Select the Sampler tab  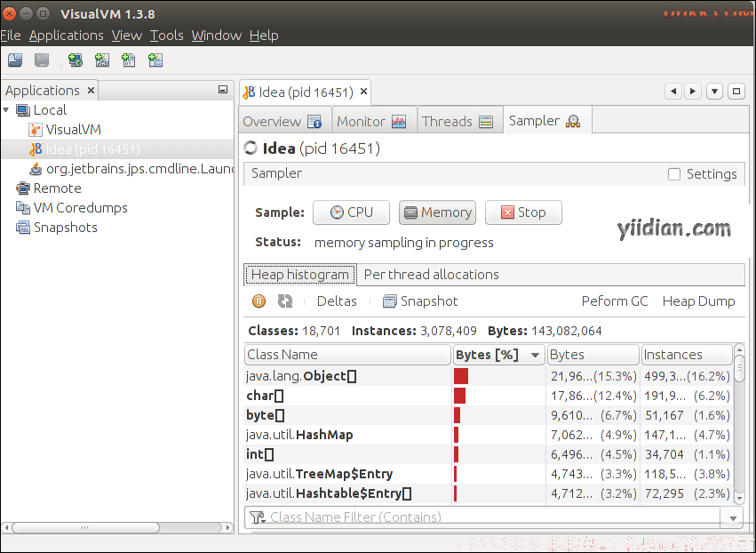click(547, 120)
